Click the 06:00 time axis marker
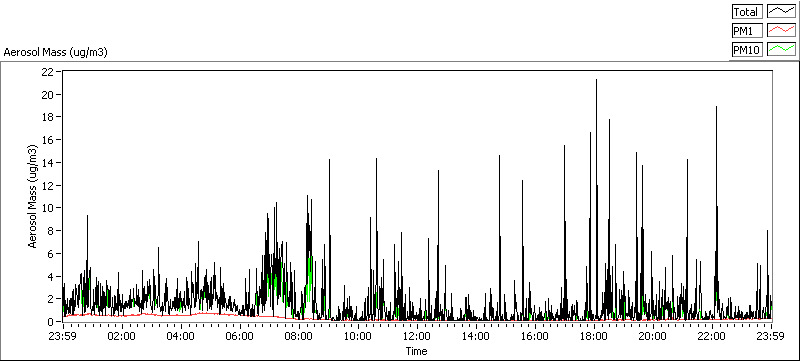The height and width of the screenshot is (361, 800). click(240, 336)
